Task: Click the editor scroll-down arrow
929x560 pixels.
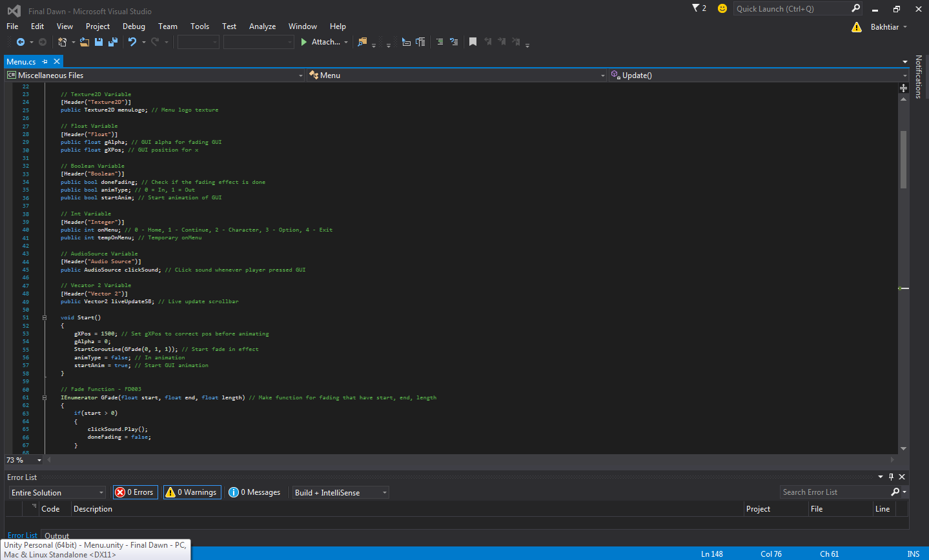Action: (903, 448)
